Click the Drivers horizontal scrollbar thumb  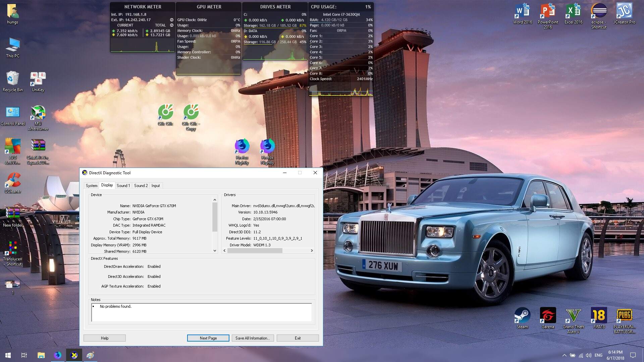[255, 251]
